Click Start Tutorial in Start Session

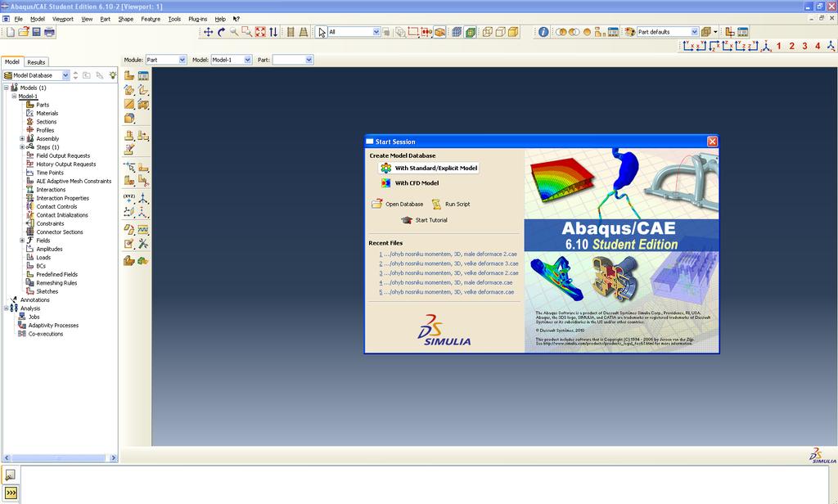(x=424, y=220)
